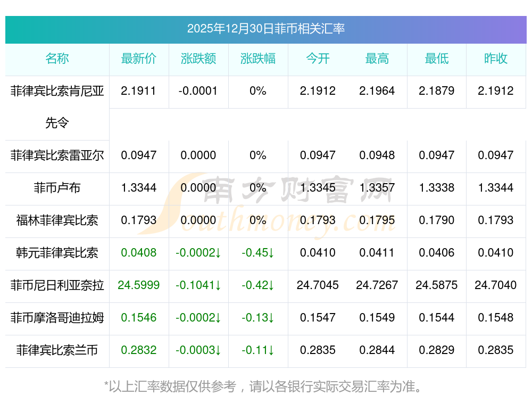The image size is (532, 403).
Task: Click the 最高 column header
Action: click(377, 59)
